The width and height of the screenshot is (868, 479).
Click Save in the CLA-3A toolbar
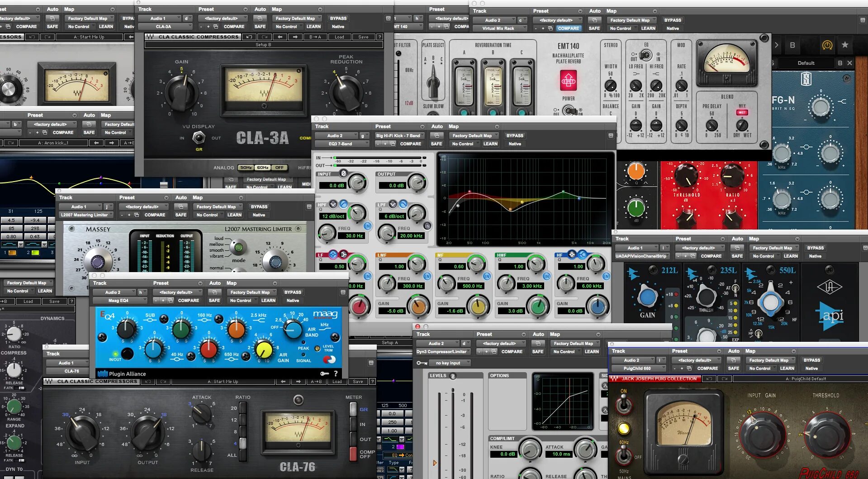[363, 37]
